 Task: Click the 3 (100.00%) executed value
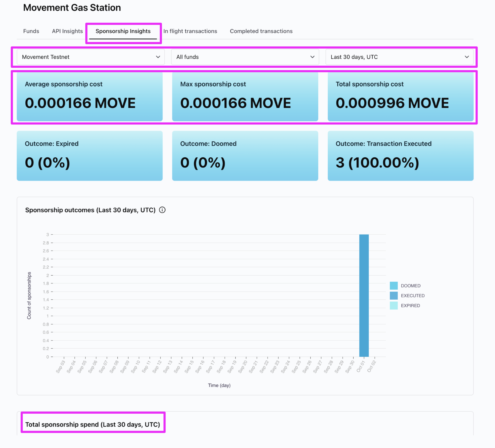(377, 163)
